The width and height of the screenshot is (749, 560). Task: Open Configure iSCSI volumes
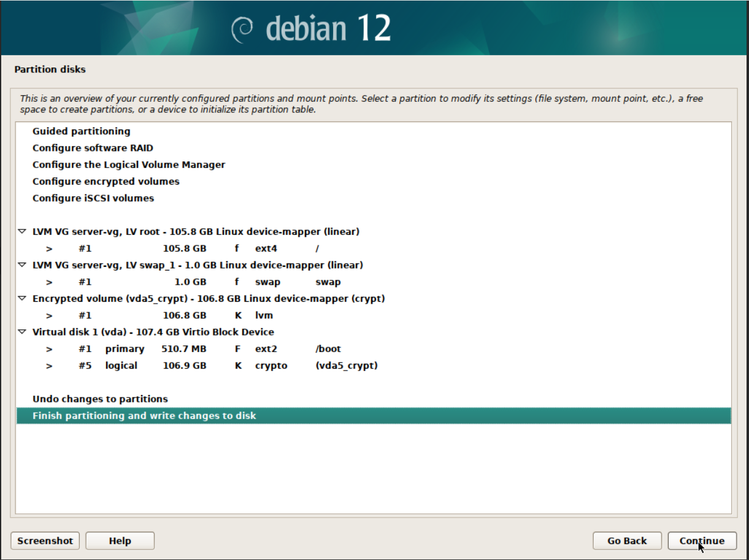[x=374, y=198]
